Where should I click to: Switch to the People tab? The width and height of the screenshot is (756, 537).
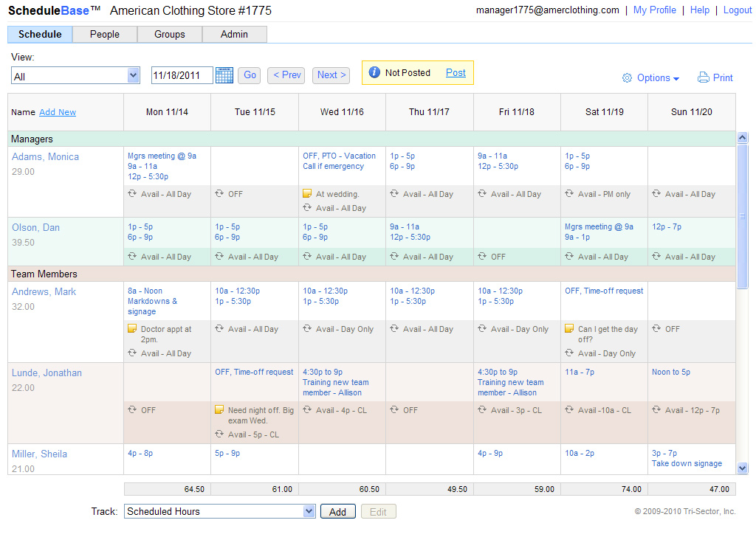click(105, 34)
